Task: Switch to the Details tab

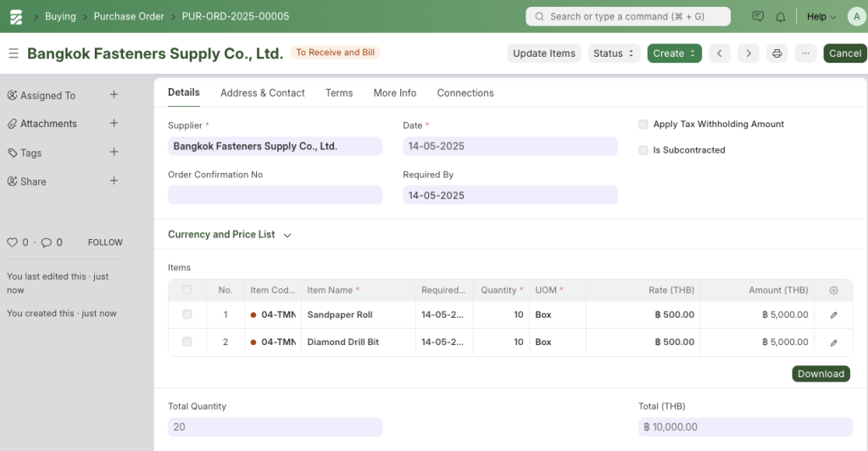Action: tap(184, 92)
